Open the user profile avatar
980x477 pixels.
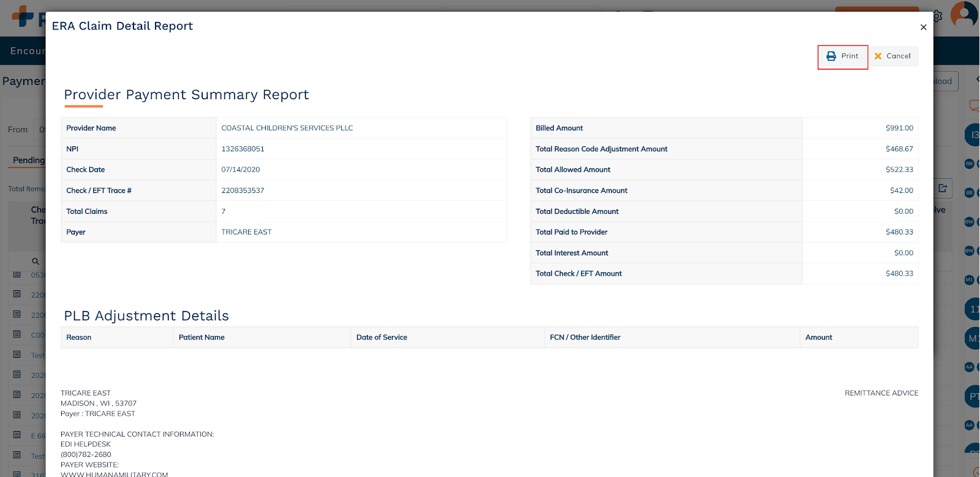(x=964, y=14)
